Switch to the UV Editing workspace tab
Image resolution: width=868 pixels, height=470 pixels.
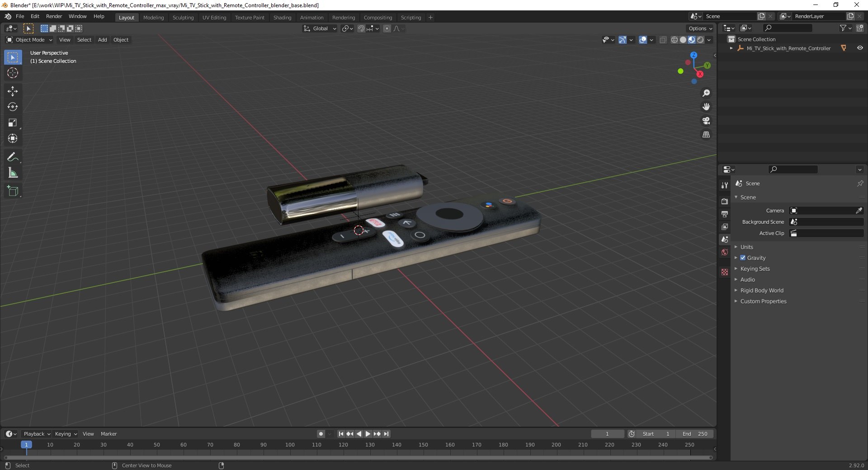pyautogui.click(x=214, y=18)
